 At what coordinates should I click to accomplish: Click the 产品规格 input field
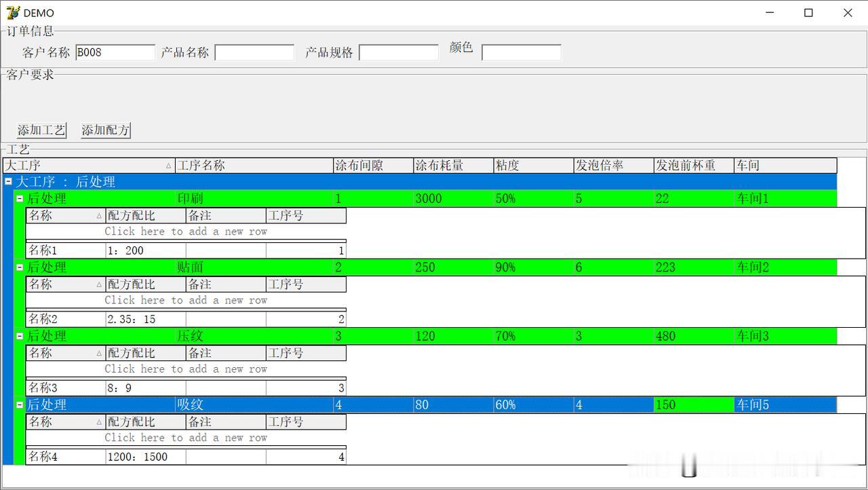click(399, 52)
